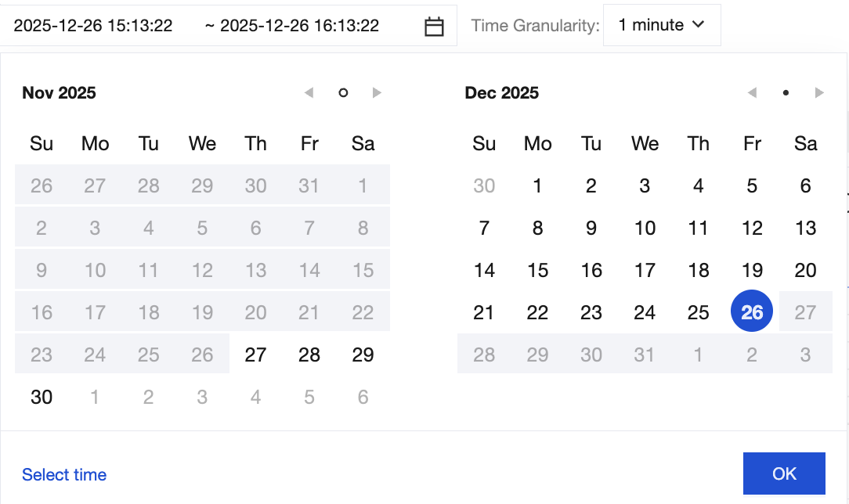Go to next month in Nov 2025 panel

pos(377,93)
